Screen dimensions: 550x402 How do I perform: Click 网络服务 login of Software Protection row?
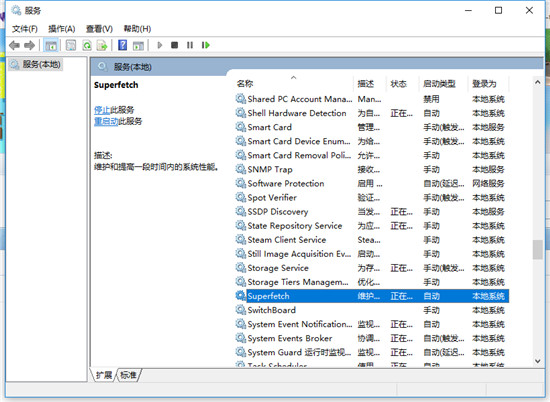pos(488,183)
